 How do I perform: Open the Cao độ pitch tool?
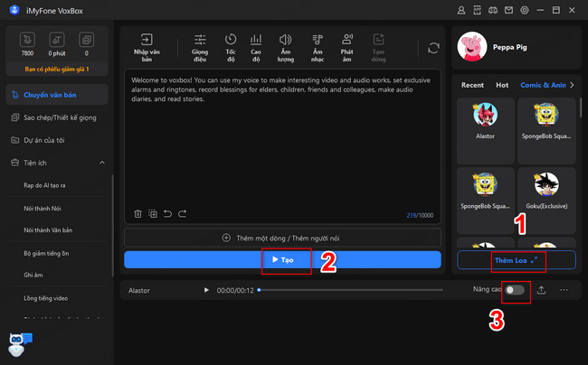(256, 48)
